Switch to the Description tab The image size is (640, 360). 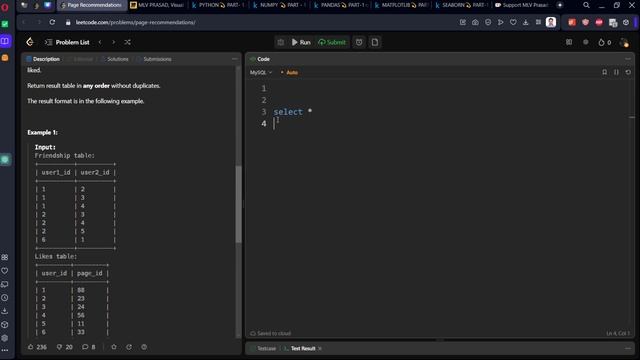[43, 59]
